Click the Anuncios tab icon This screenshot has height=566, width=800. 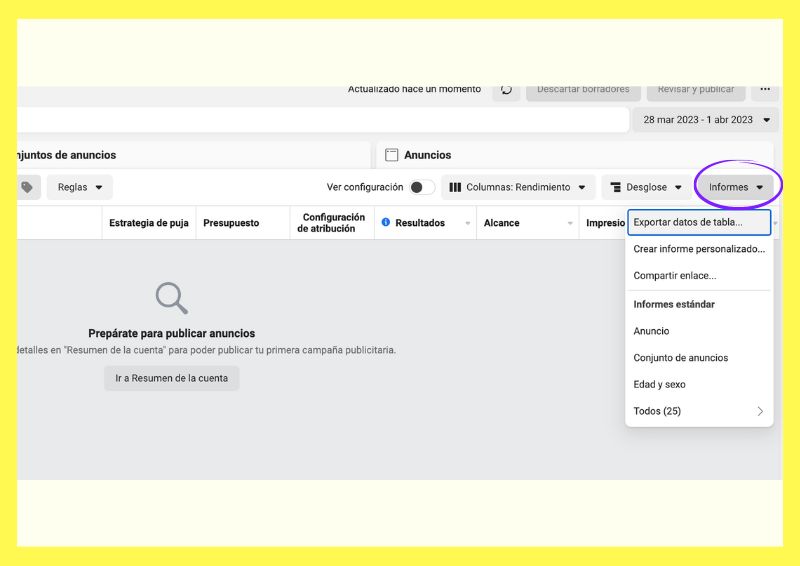click(392, 155)
